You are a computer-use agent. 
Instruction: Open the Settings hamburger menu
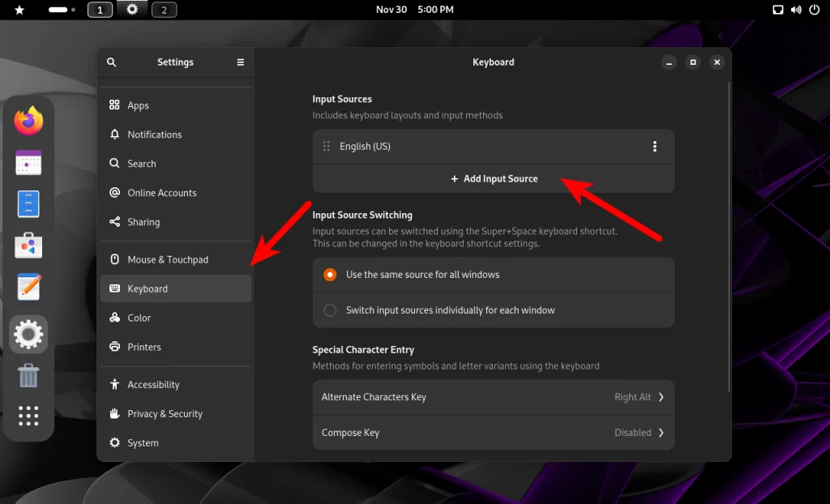[x=240, y=62]
